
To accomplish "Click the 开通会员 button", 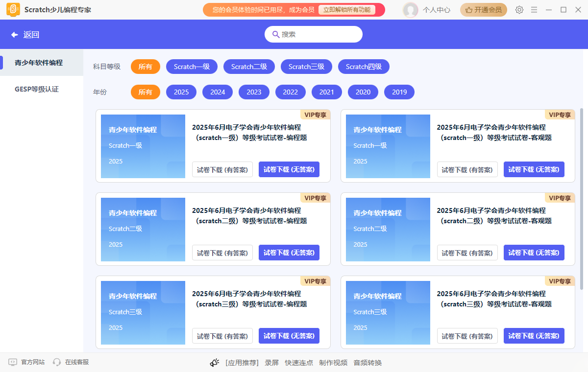I will pyautogui.click(x=483, y=9).
